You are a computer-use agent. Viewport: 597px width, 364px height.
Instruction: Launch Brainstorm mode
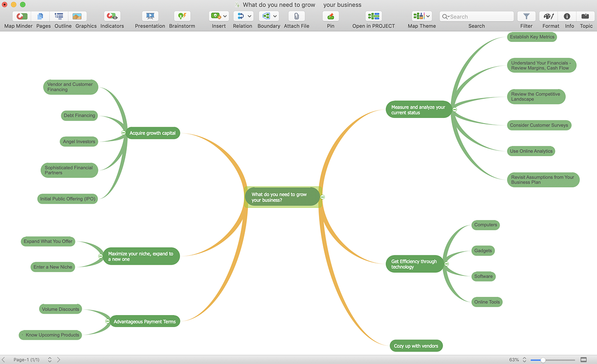[182, 16]
